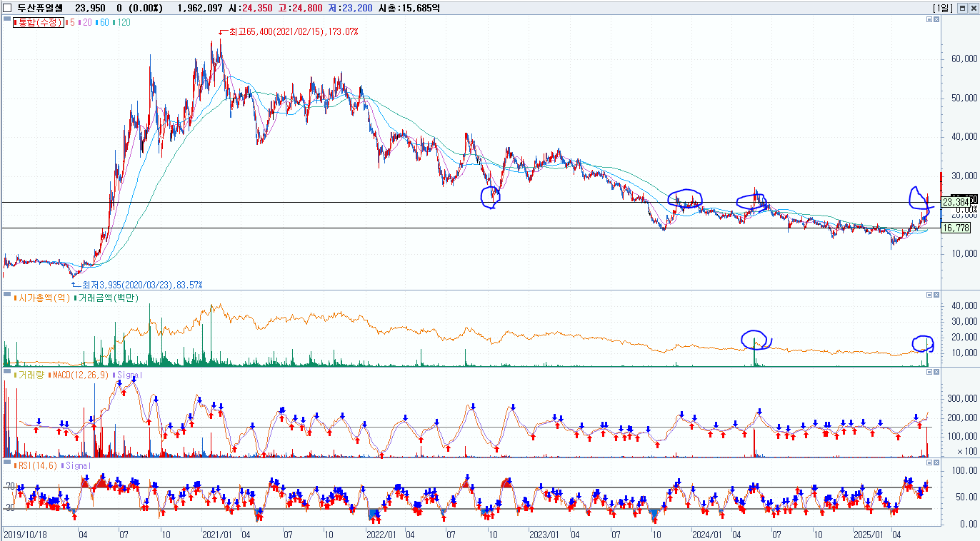Click the 100.00 label on RSI axis
This screenshot has height=541, width=980.
(x=966, y=470)
